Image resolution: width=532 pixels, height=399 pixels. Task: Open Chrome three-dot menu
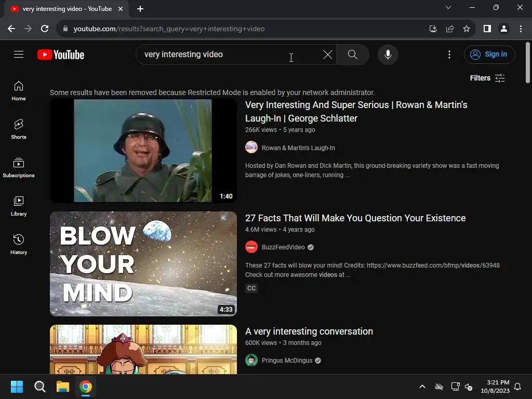(x=521, y=29)
